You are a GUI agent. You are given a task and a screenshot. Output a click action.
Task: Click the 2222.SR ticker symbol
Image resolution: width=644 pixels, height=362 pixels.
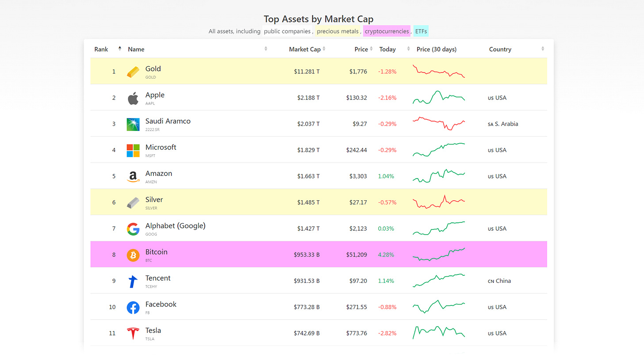tap(152, 130)
